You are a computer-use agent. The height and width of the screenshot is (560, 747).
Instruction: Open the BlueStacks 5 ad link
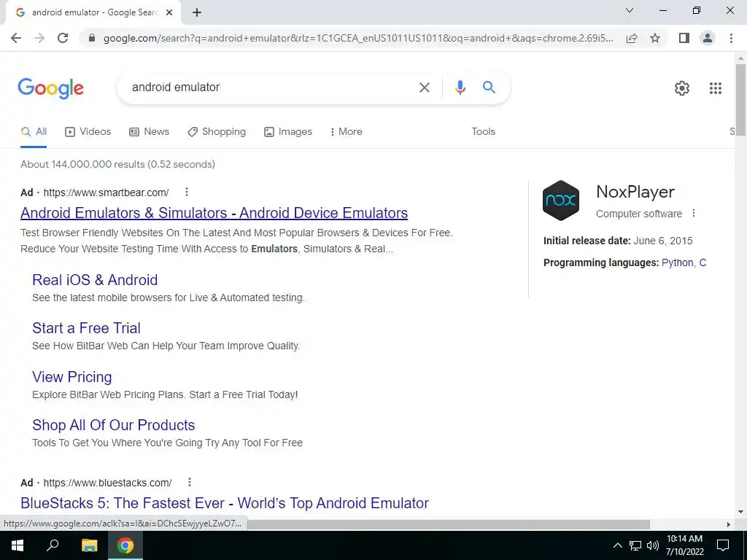coord(225,503)
